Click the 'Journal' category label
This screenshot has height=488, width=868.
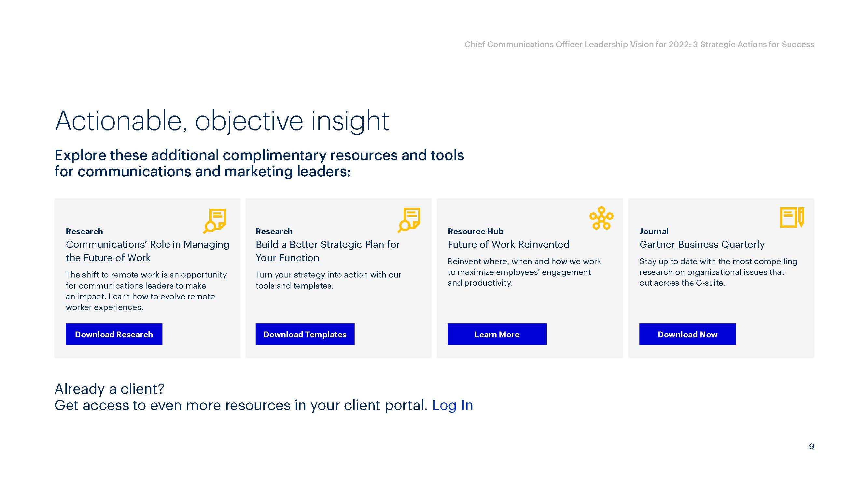[x=653, y=231]
